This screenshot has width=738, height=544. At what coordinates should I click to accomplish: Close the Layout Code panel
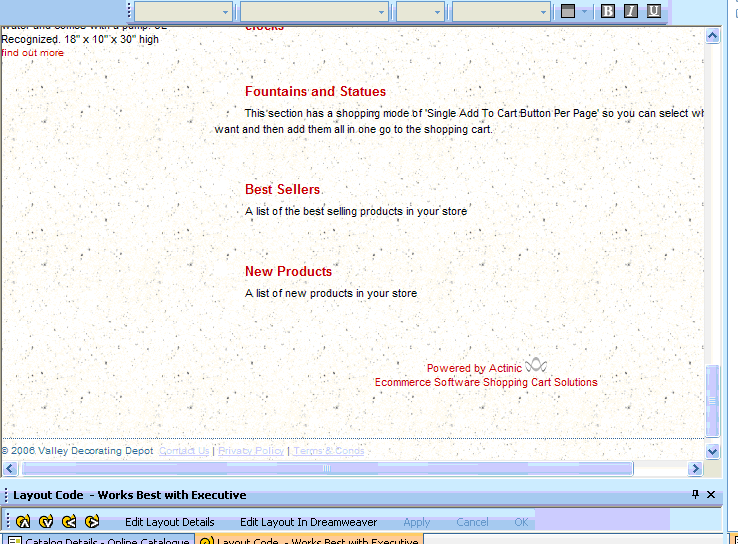click(x=711, y=495)
